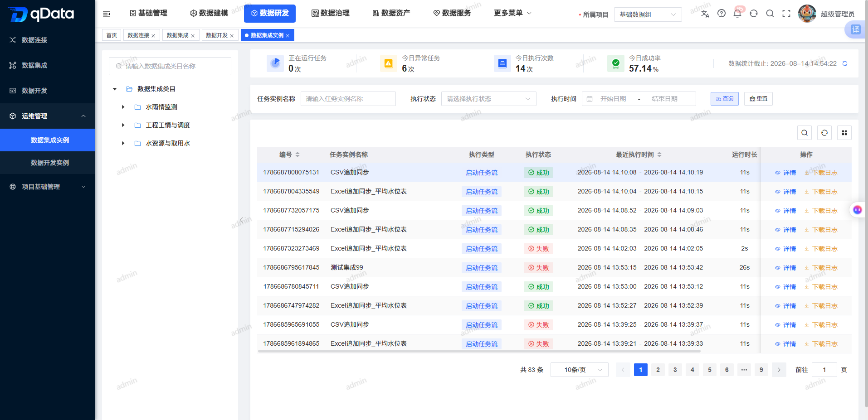Click the table refresh icon button

[x=824, y=133]
